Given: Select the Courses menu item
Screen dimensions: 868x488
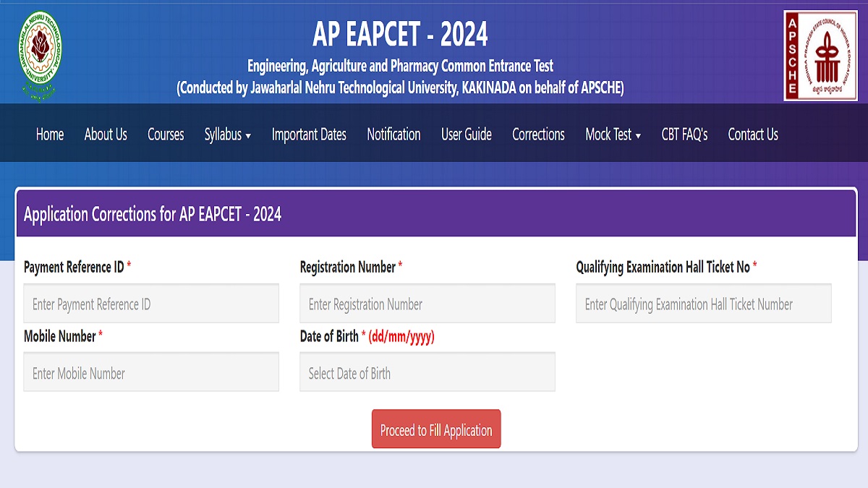Looking at the screenshot, I should [x=166, y=134].
